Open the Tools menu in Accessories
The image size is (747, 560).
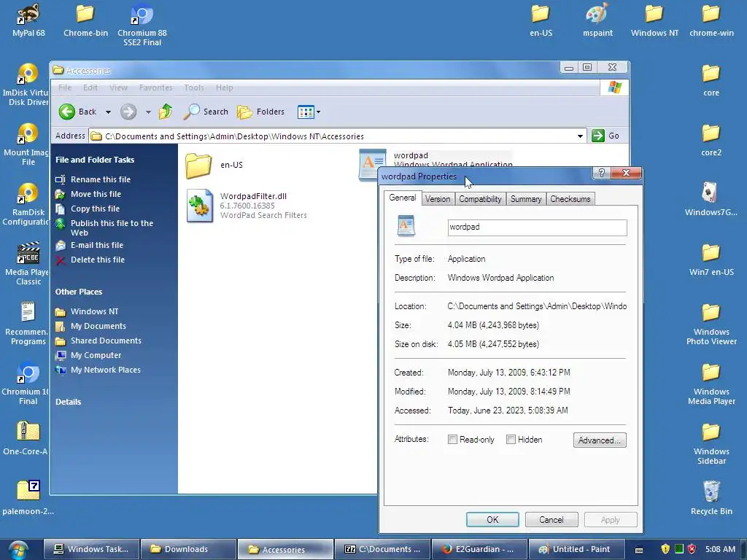194,87
